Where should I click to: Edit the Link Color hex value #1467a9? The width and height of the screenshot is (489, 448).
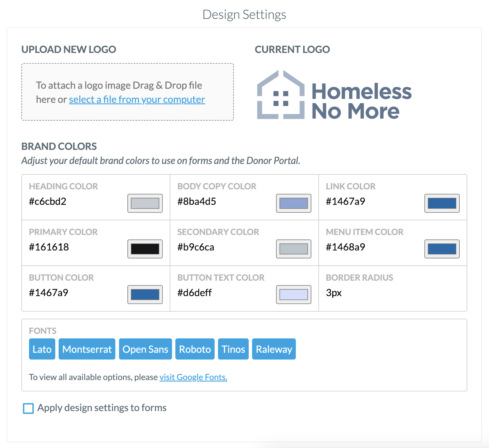[x=345, y=202]
